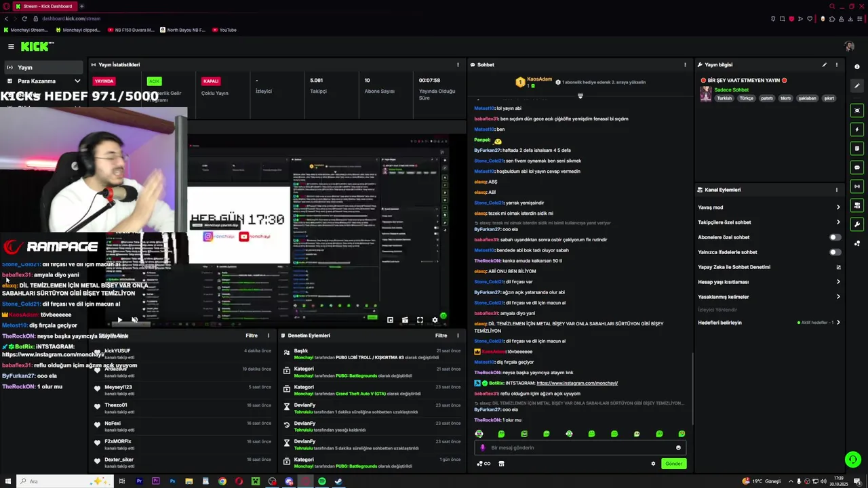Click the emoji picker in message box
The width and height of the screenshot is (868, 488).
point(678,447)
